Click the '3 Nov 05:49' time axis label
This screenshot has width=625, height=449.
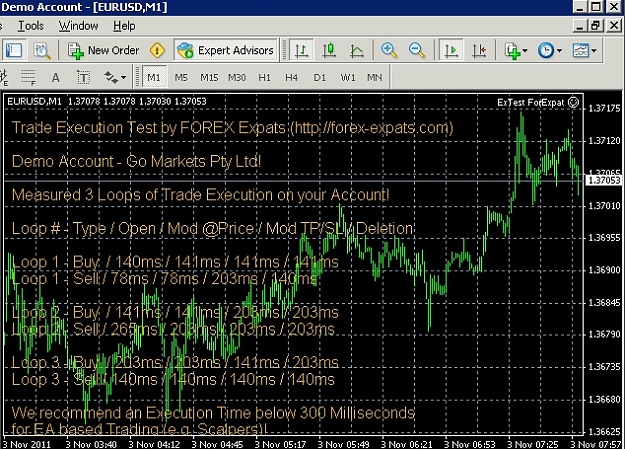click(x=344, y=444)
